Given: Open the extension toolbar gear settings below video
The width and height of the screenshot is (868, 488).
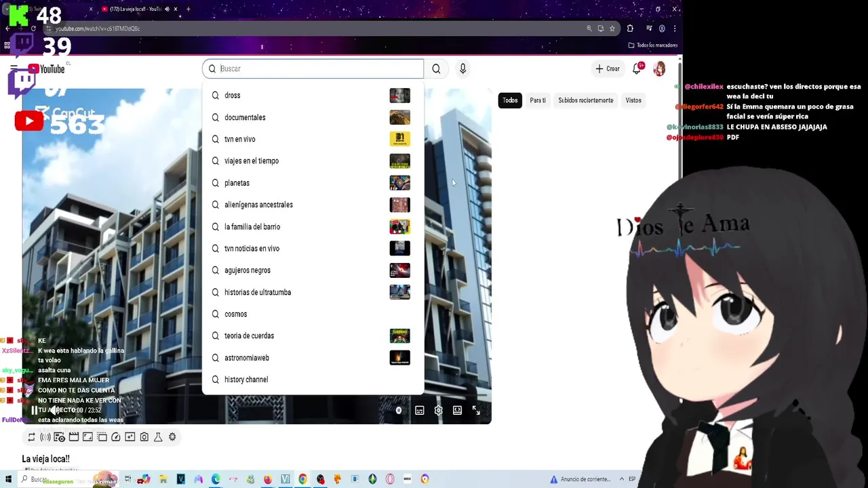Looking at the screenshot, I should [x=172, y=437].
